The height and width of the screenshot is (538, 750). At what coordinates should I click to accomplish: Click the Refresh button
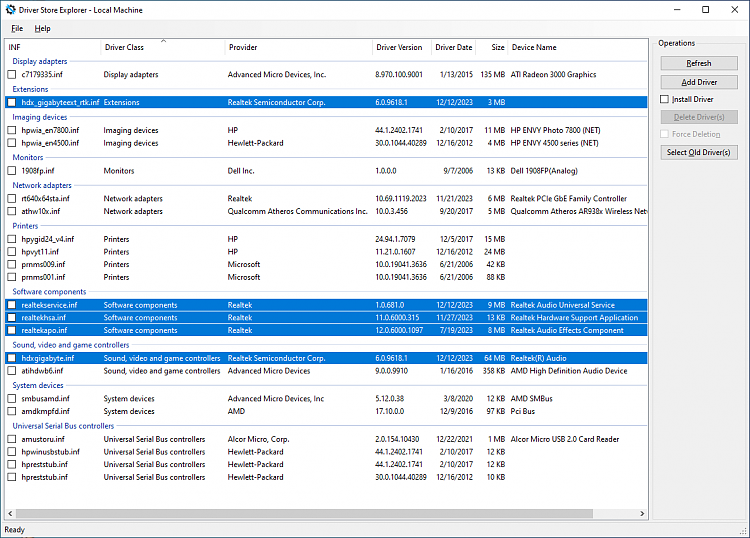699,63
